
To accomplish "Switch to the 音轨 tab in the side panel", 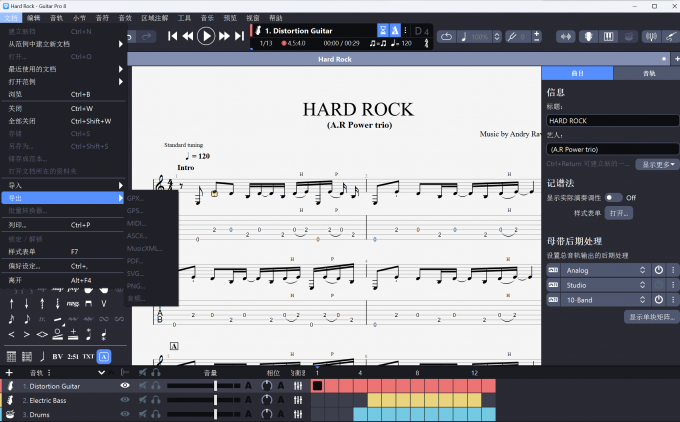I will point(645,73).
